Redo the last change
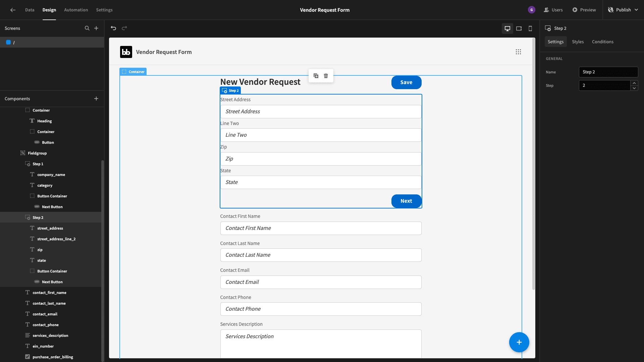Viewport: 644px width, 362px height. click(x=124, y=28)
